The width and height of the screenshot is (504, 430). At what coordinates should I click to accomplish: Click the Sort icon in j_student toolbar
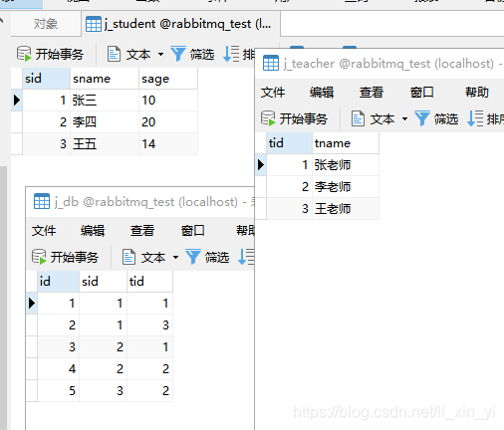click(231, 54)
